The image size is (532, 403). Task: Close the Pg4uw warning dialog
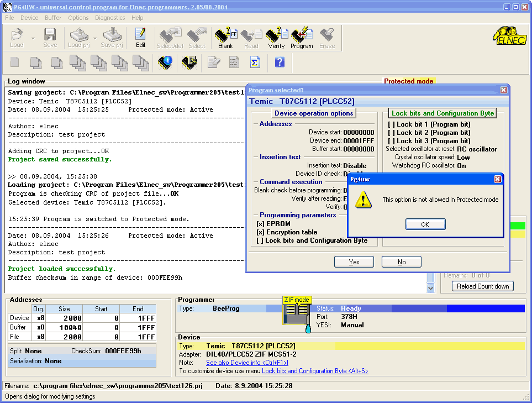(x=497, y=179)
